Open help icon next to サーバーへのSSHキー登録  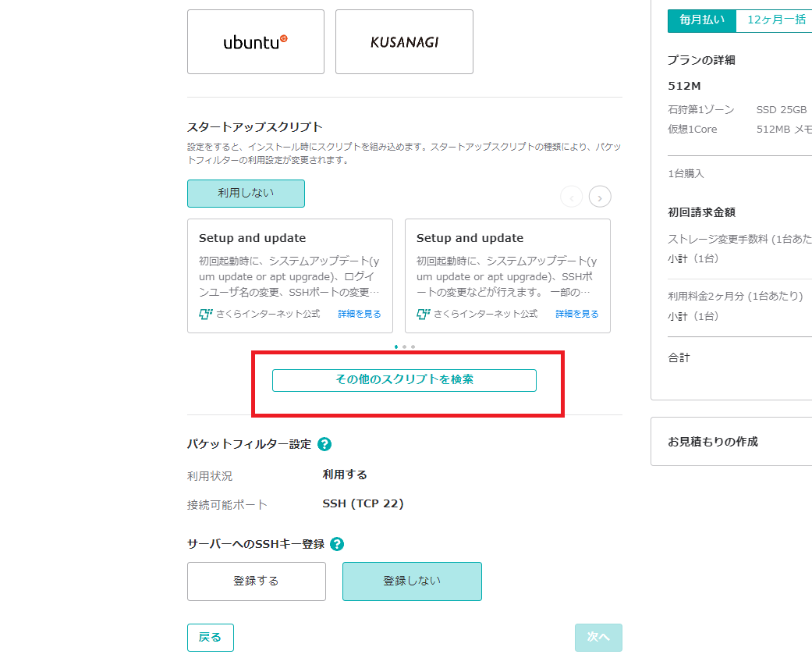[x=337, y=544]
